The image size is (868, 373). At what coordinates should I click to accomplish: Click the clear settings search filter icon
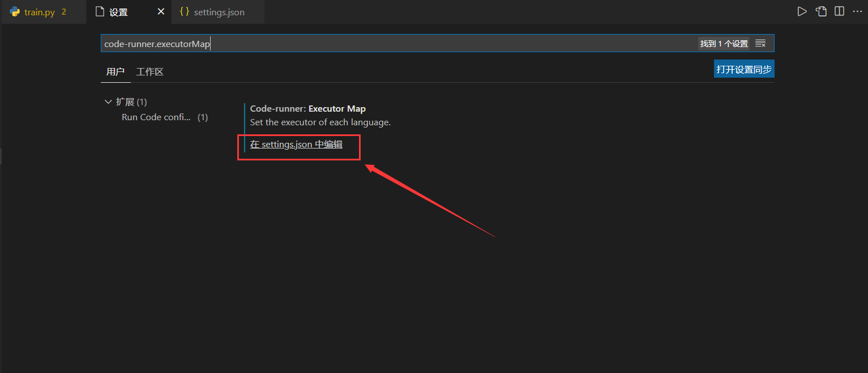(760, 43)
